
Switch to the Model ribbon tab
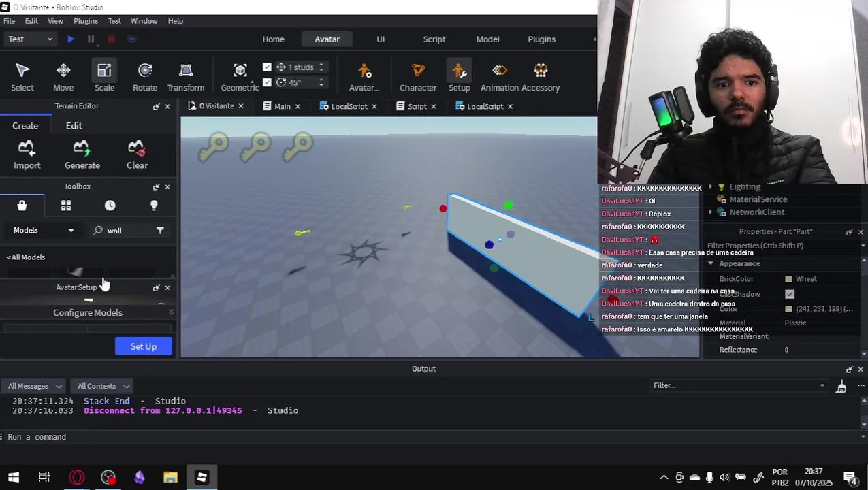(487, 39)
